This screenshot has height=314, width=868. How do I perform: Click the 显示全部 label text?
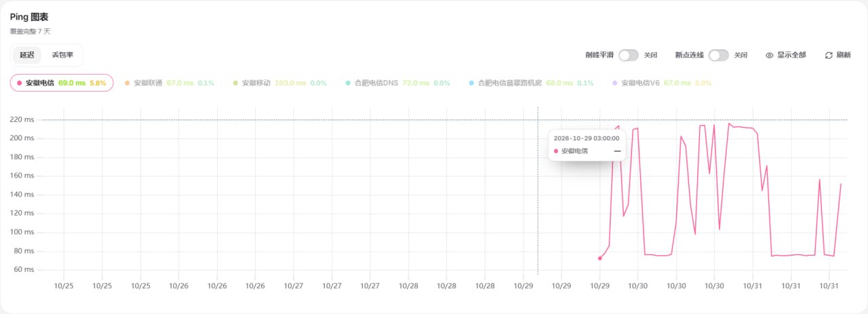[791, 56]
